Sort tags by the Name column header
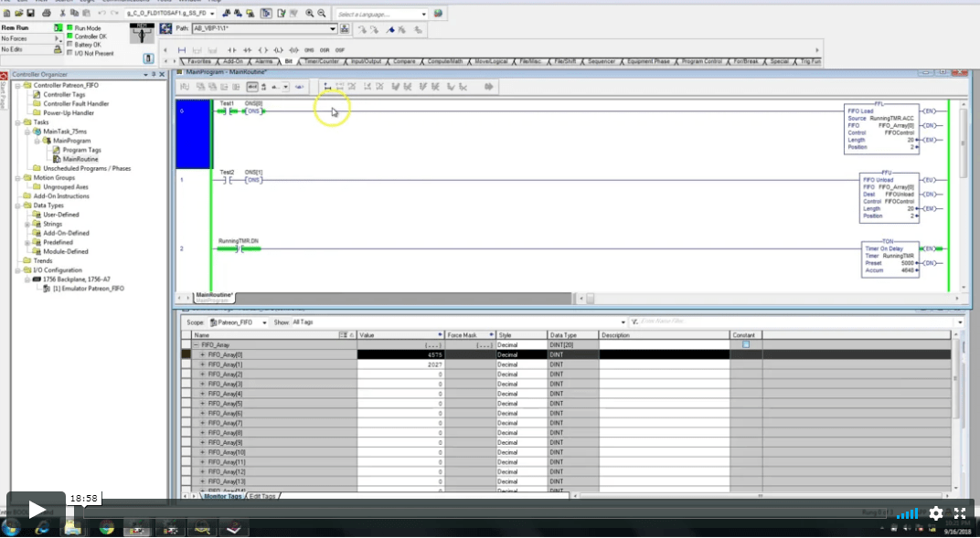The height and width of the screenshot is (538, 980). pyautogui.click(x=272, y=335)
